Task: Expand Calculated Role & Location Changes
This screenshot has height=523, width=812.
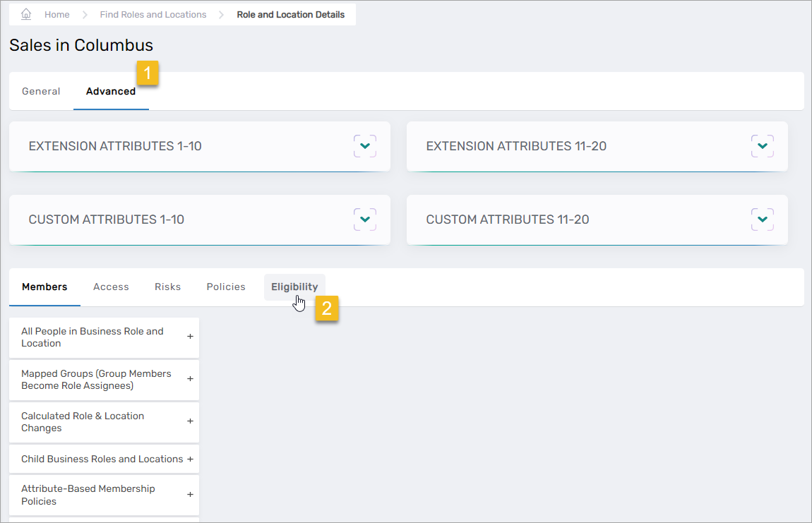Action: [189, 422]
